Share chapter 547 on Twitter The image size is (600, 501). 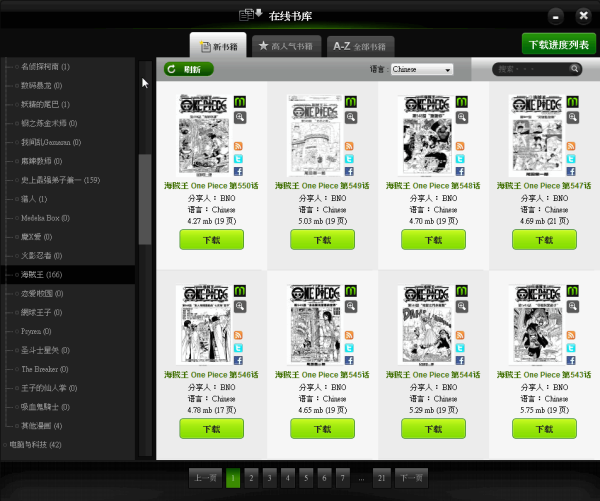coord(571,159)
